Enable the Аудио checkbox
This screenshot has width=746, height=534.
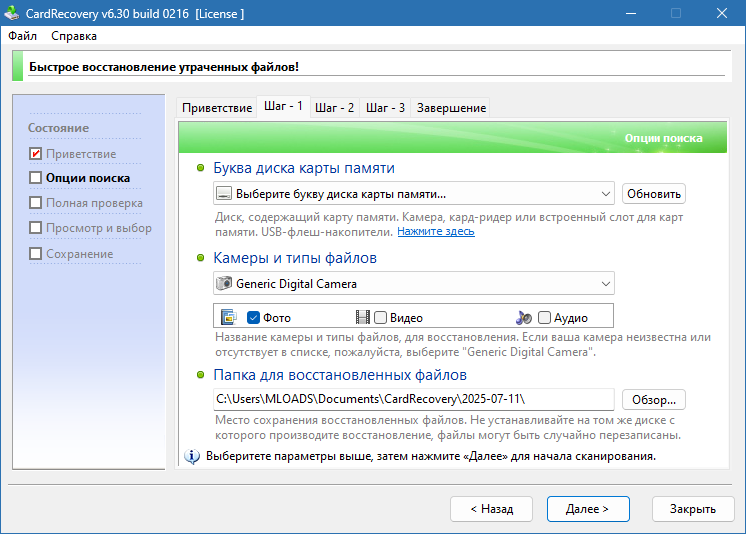[x=544, y=317]
